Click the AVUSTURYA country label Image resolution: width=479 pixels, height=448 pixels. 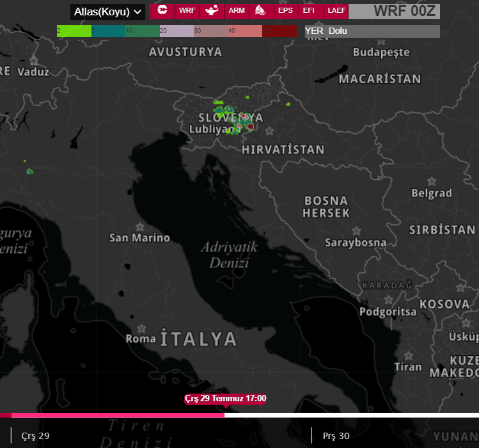click(x=185, y=52)
